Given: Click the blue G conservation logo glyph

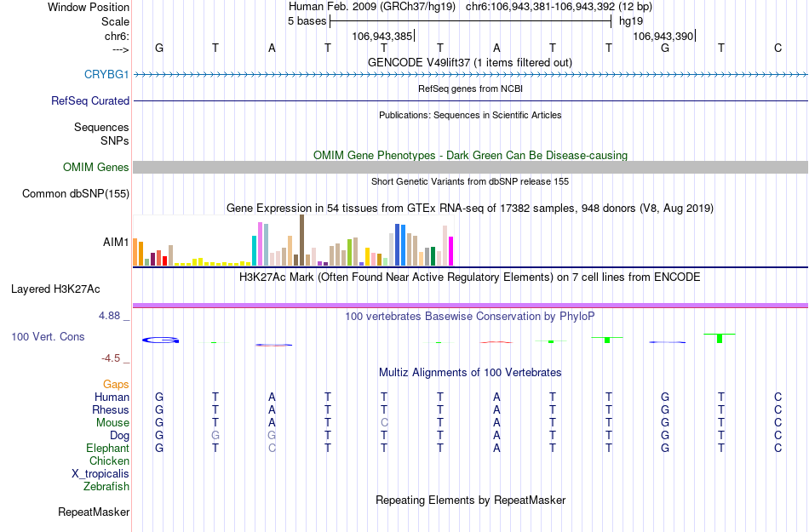Looking at the screenshot, I should click(x=160, y=340).
